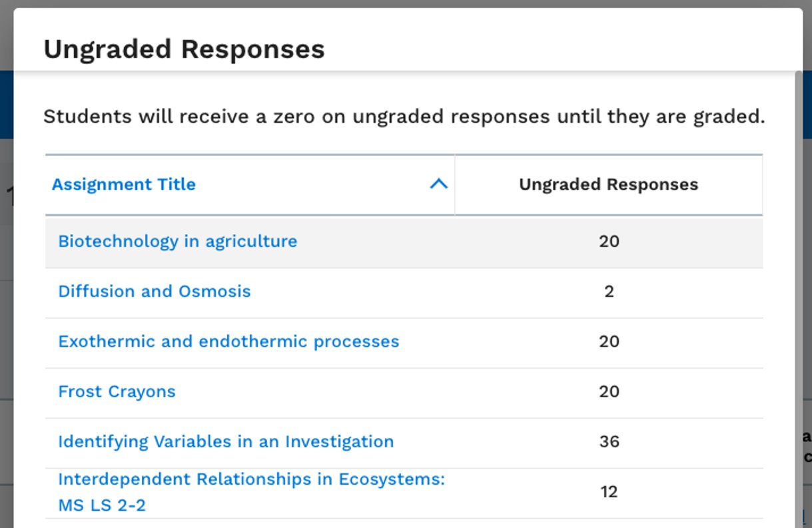The image size is (812, 528).
Task: Click the Ungraded Responses dialog title
Action: pyautogui.click(x=184, y=47)
